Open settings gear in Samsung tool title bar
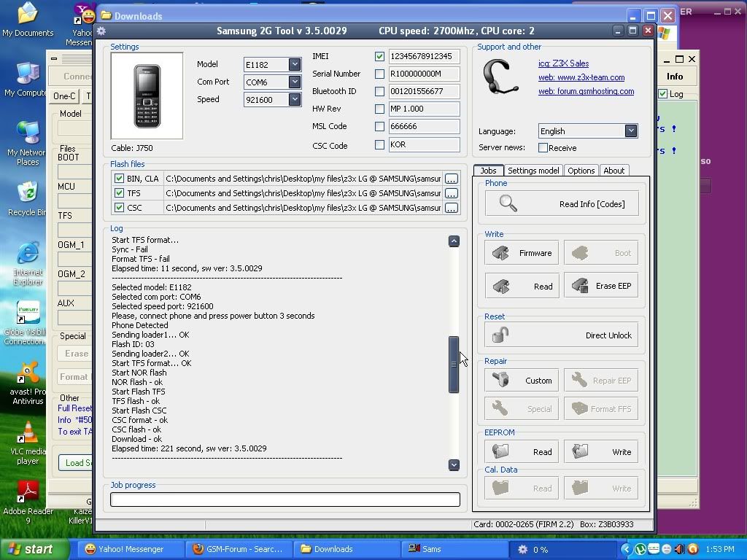This screenshot has width=747, height=560. tap(101, 31)
